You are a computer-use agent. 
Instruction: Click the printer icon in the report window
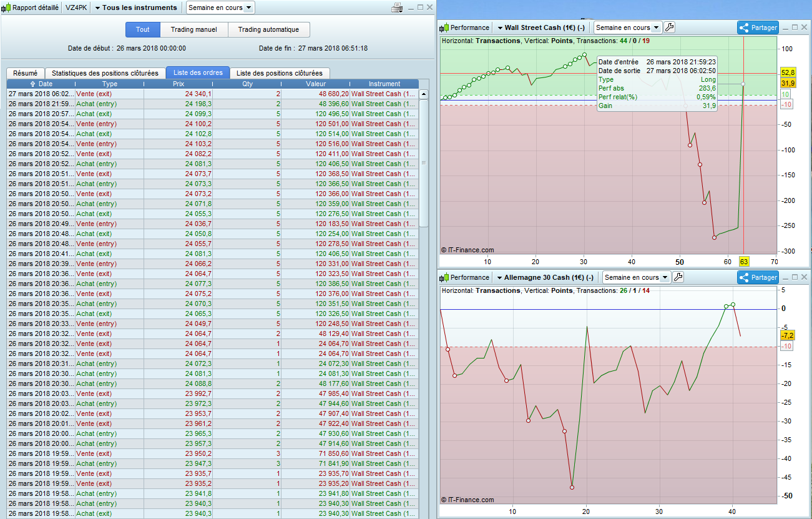click(x=397, y=7)
